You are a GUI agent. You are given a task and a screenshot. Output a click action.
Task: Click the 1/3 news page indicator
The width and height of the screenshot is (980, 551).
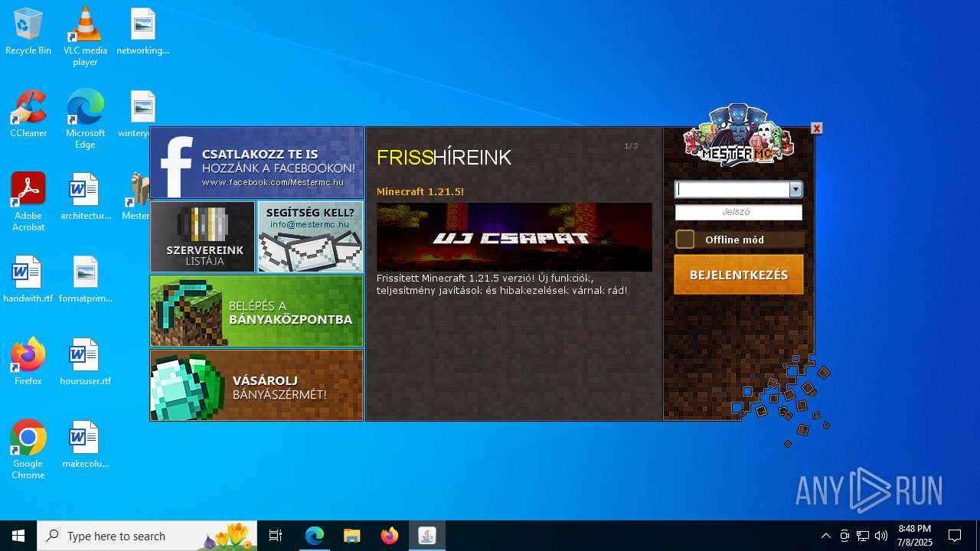631,145
